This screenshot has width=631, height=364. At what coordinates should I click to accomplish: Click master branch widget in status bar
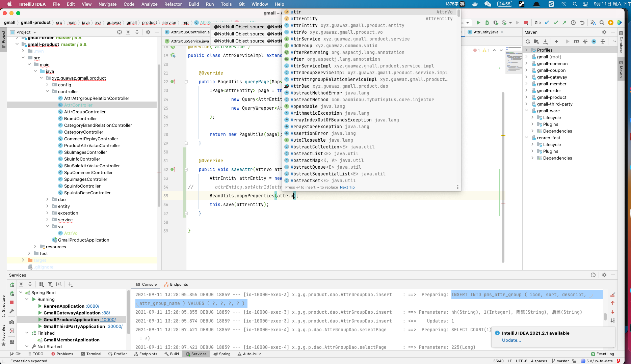point(560,361)
